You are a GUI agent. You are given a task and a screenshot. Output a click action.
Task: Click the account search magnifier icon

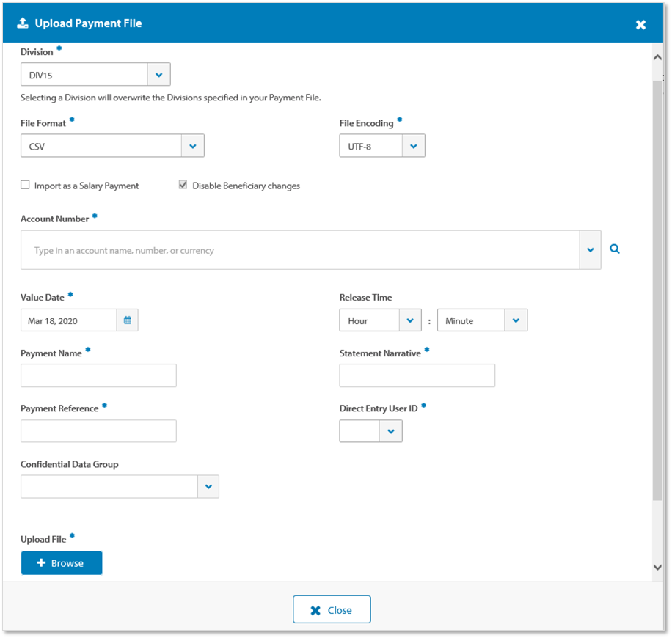615,249
